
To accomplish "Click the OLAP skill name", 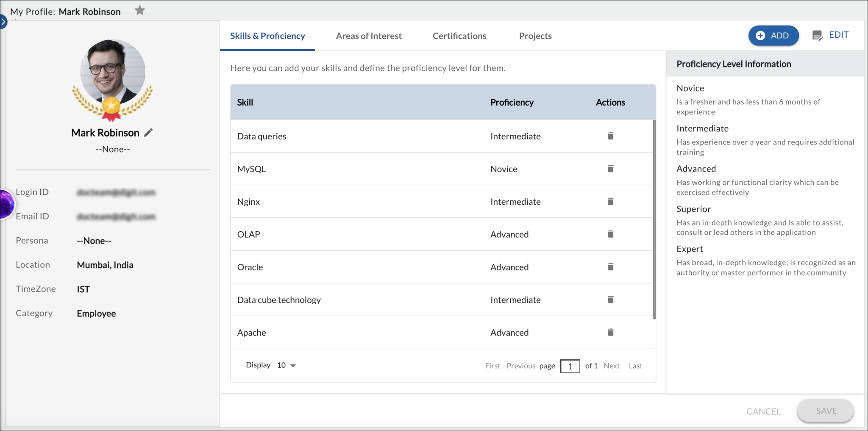I will tap(248, 234).
